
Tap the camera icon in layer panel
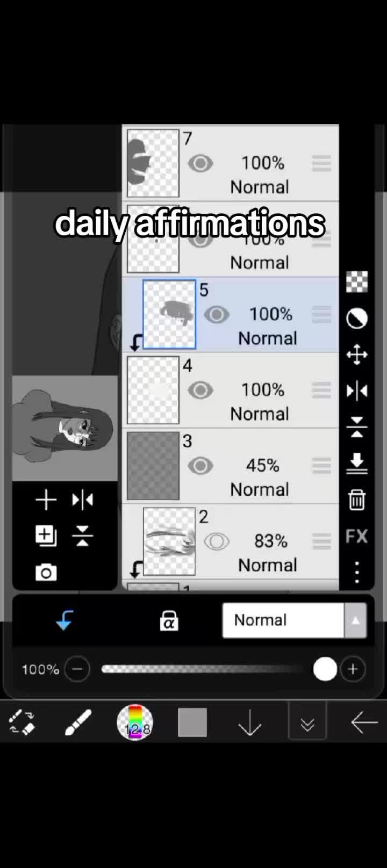coord(46,573)
